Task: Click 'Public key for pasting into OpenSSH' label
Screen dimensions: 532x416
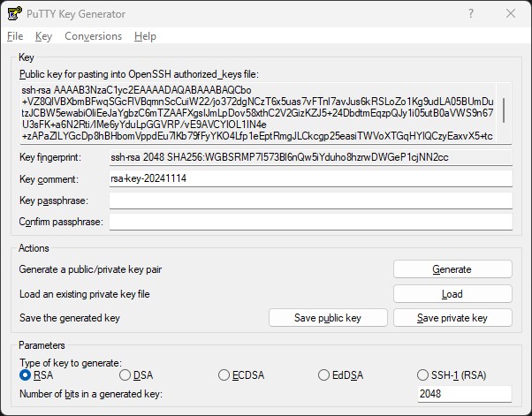Action: click(x=139, y=74)
